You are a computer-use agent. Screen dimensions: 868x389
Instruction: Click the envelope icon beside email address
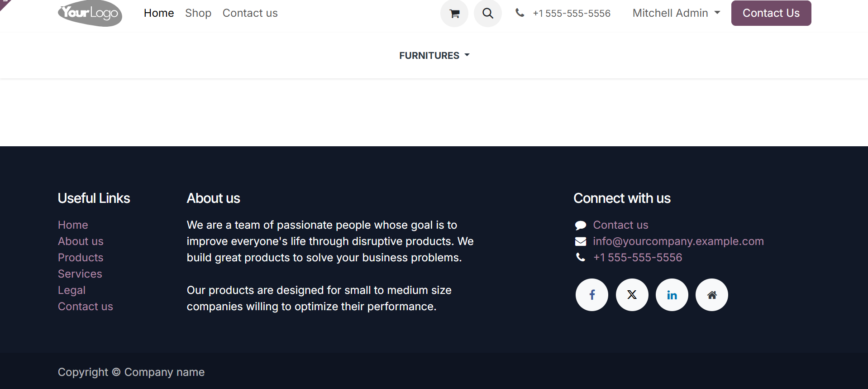tap(581, 241)
